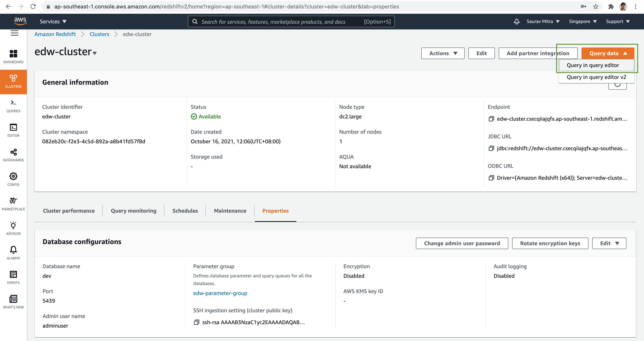Click the cluster Edit button
The image size is (644, 341).
click(x=481, y=53)
